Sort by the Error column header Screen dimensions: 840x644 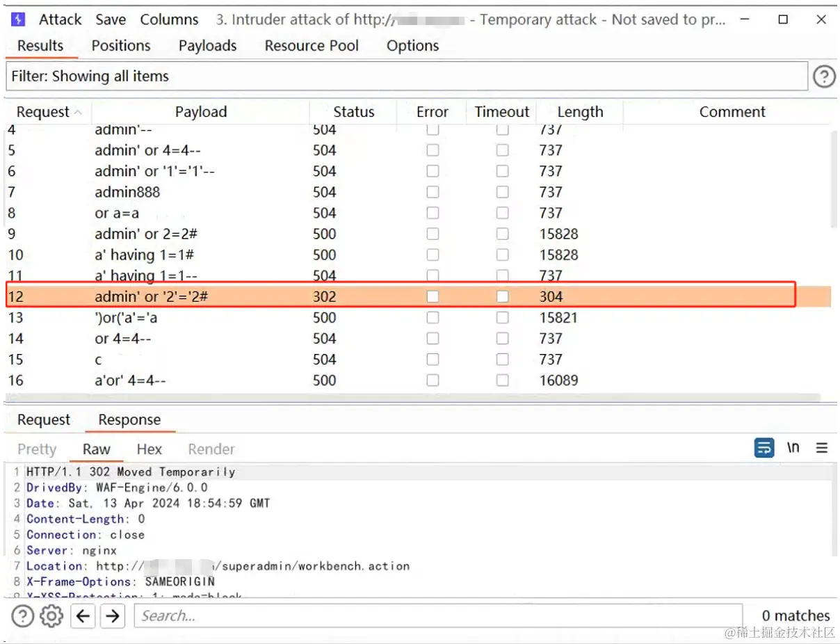click(x=433, y=112)
